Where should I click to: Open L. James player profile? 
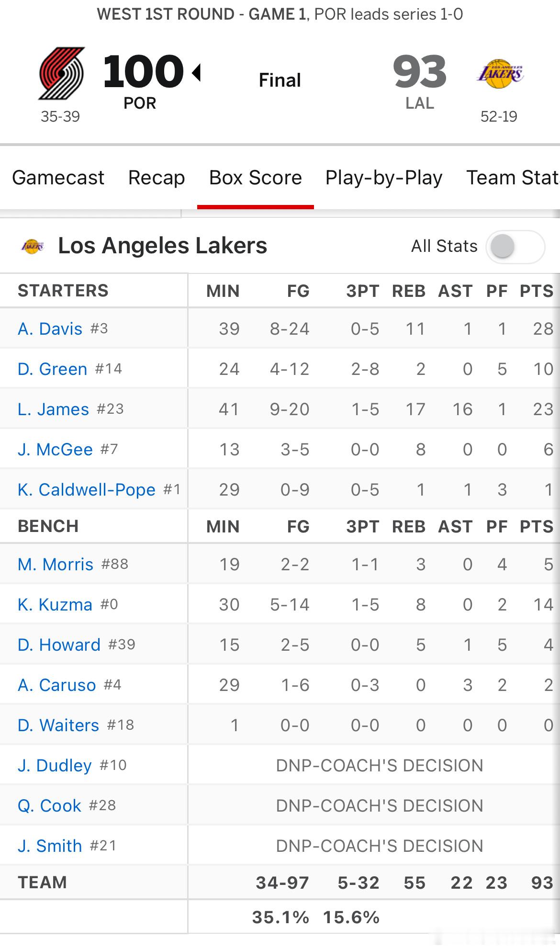click(54, 409)
